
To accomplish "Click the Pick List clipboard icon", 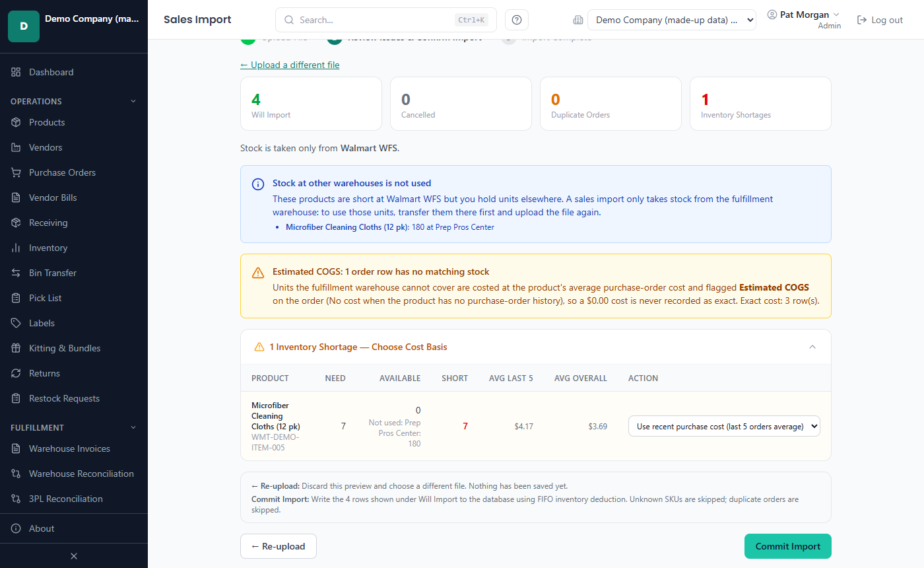I will (16, 298).
